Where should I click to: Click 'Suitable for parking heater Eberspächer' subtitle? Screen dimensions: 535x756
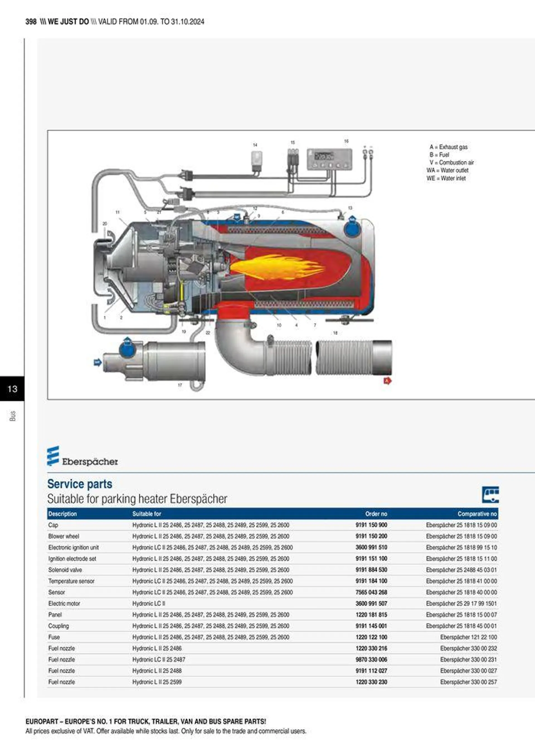point(137,499)
